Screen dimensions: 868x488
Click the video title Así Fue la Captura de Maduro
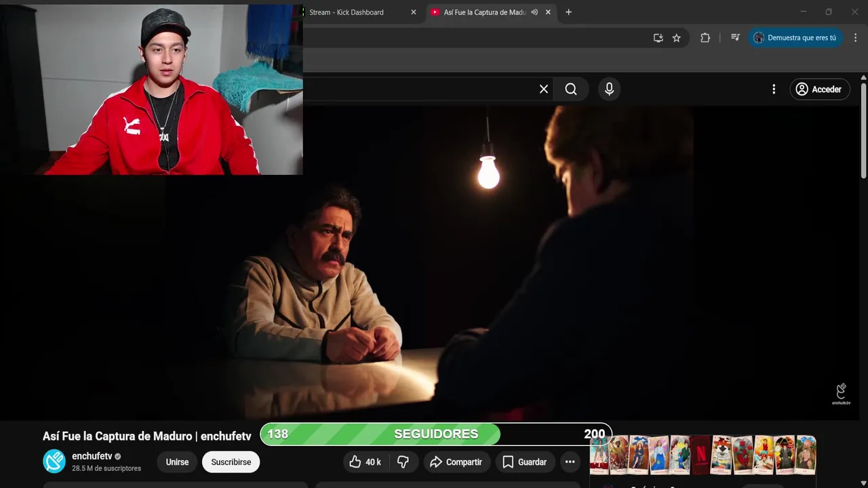(x=146, y=436)
